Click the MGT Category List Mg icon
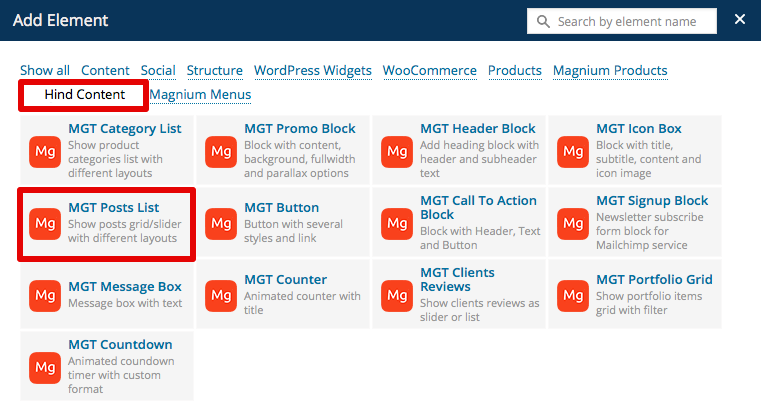This screenshot has width=761, height=420. [x=44, y=152]
